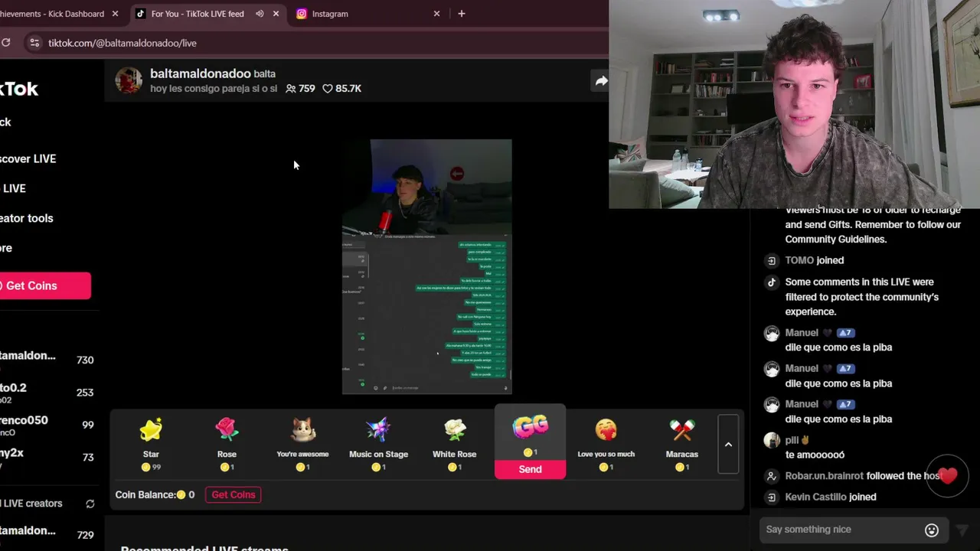
Task: Open Get Coins next to Coin Balance
Action: click(234, 494)
